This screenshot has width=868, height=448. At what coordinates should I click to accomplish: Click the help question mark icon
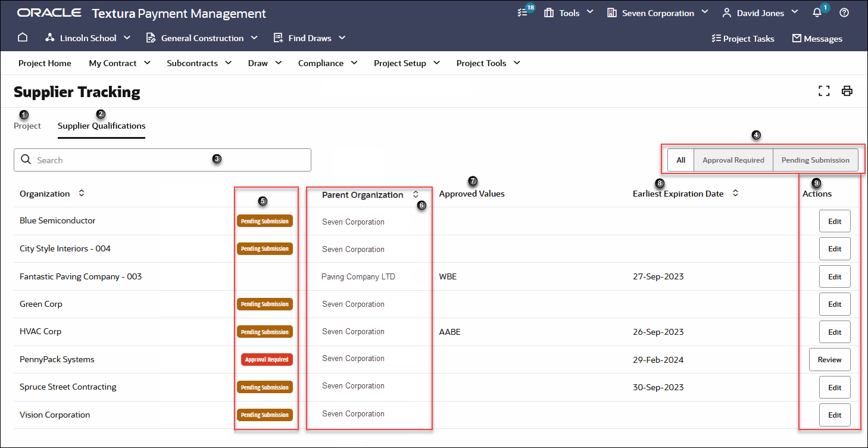tap(844, 13)
